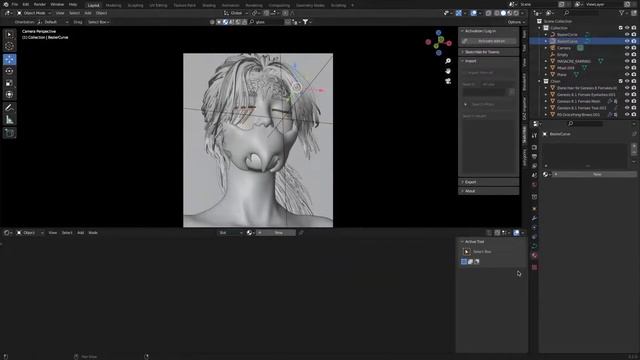Select the Select Box tool in toolbar
The image size is (640, 360).
9,35
